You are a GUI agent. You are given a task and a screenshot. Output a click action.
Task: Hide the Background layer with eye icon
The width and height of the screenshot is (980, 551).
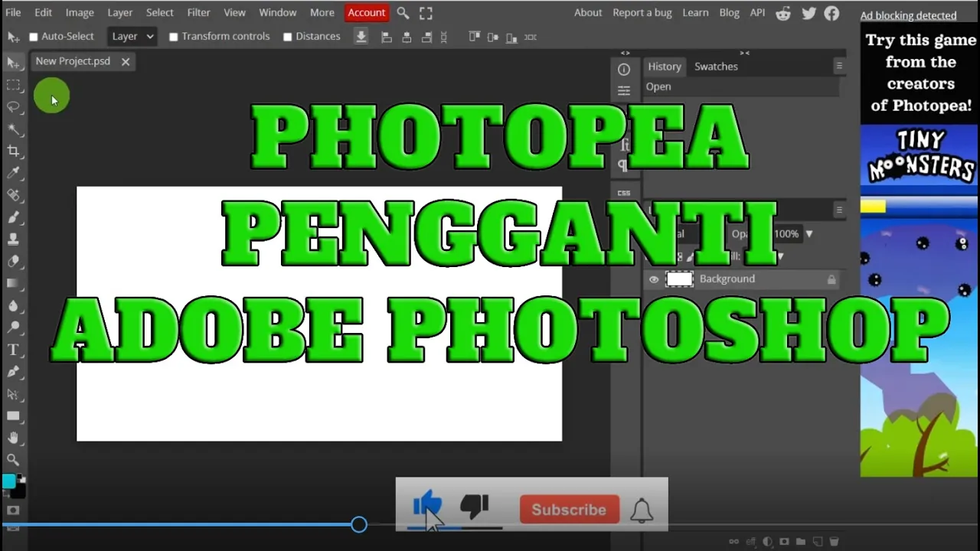click(654, 279)
